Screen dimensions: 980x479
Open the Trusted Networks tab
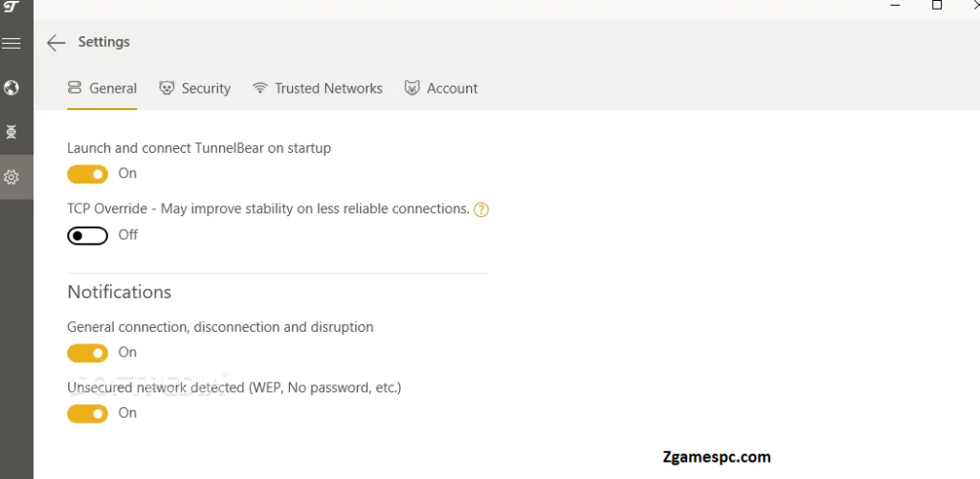click(x=318, y=89)
